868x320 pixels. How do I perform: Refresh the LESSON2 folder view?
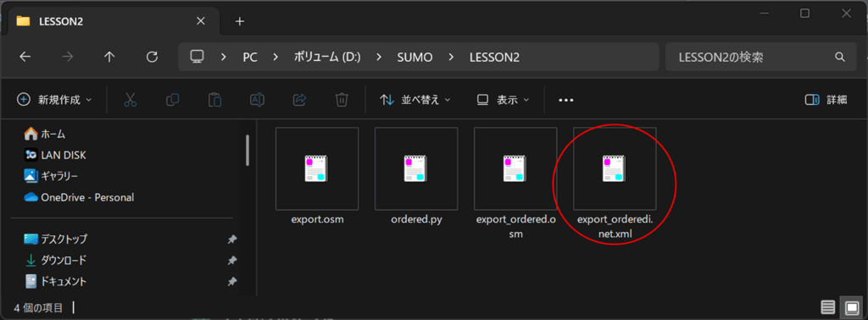152,57
